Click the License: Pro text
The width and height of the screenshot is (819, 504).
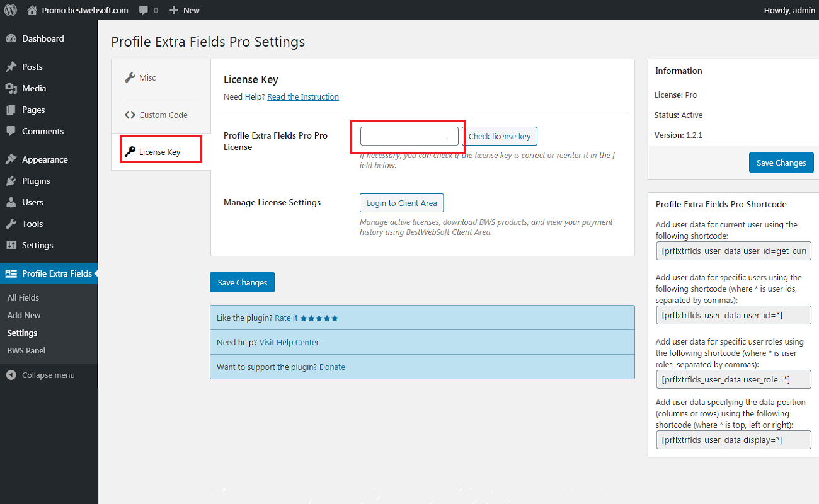[676, 95]
